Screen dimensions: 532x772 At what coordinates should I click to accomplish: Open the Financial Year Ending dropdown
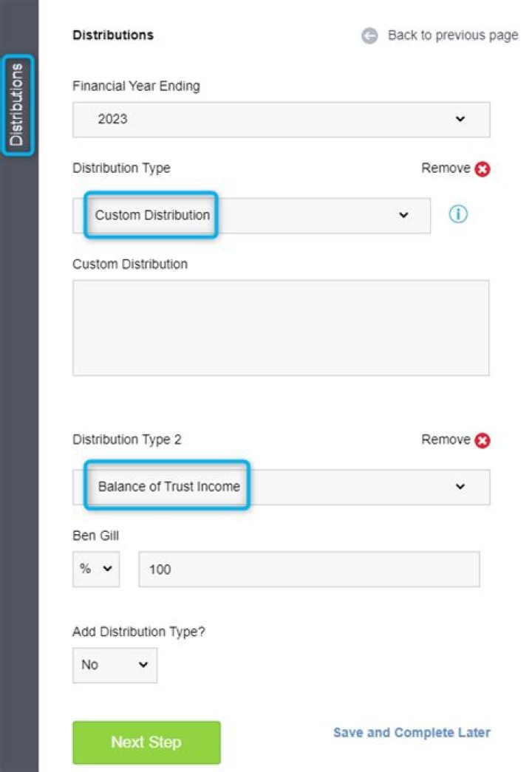(281, 119)
